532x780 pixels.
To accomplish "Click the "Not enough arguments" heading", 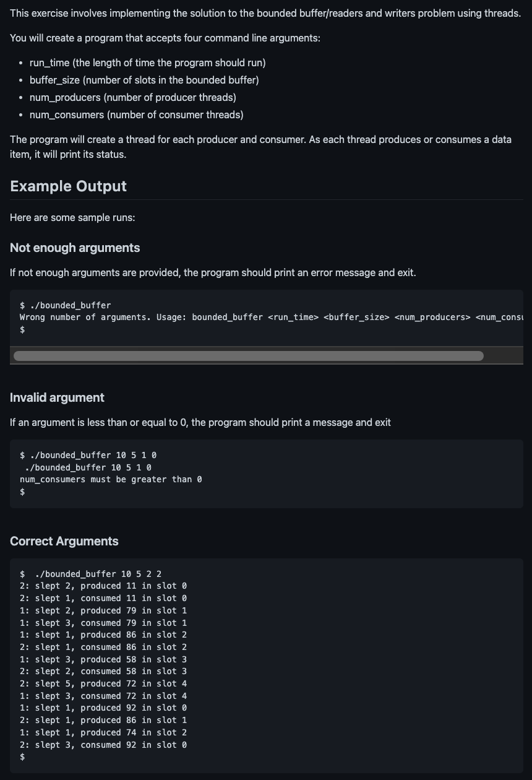I will click(x=75, y=248).
